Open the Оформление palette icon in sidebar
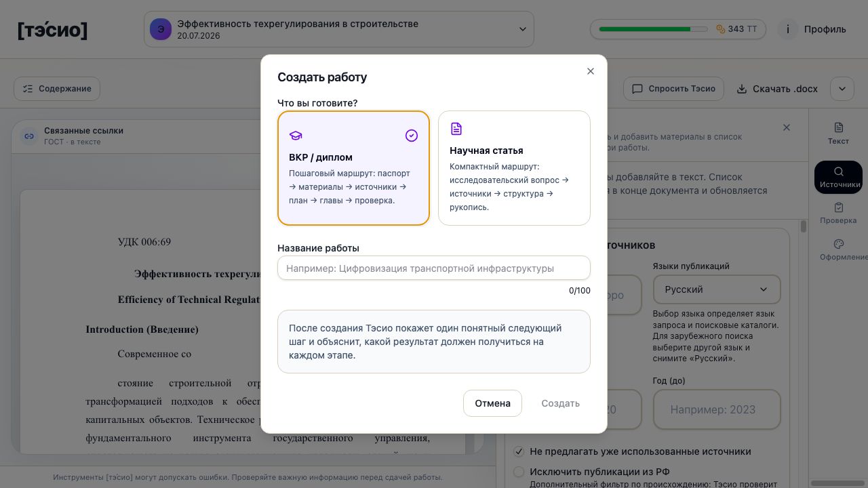868x488 pixels. click(x=839, y=244)
